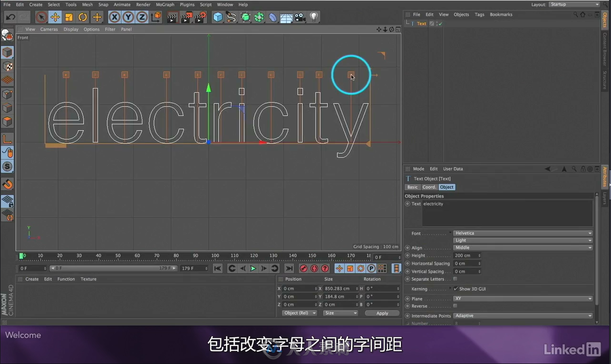The image size is (611, 364).
Task: Click Go to Start playback button
Action: coord(217,268)
